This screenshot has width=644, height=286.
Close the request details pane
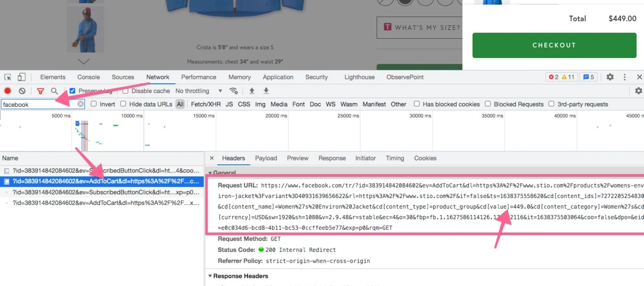pyautogui.click(x=212, y=158)
